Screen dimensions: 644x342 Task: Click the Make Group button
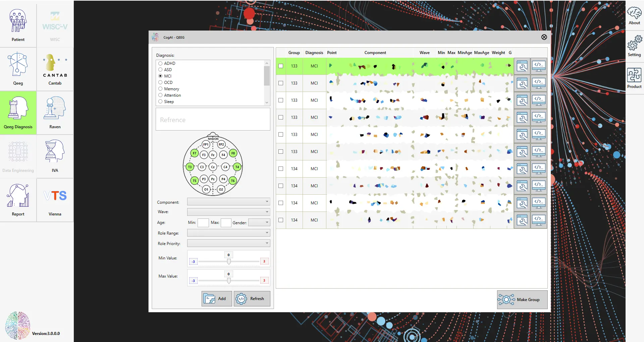[522, 300]
